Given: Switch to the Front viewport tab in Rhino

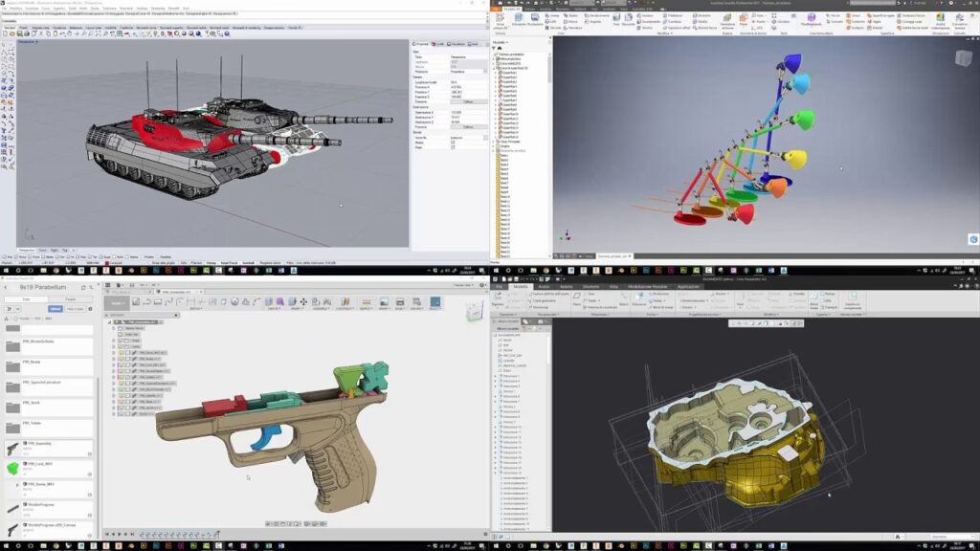Looking at the screenshot, I should (42, 250).
